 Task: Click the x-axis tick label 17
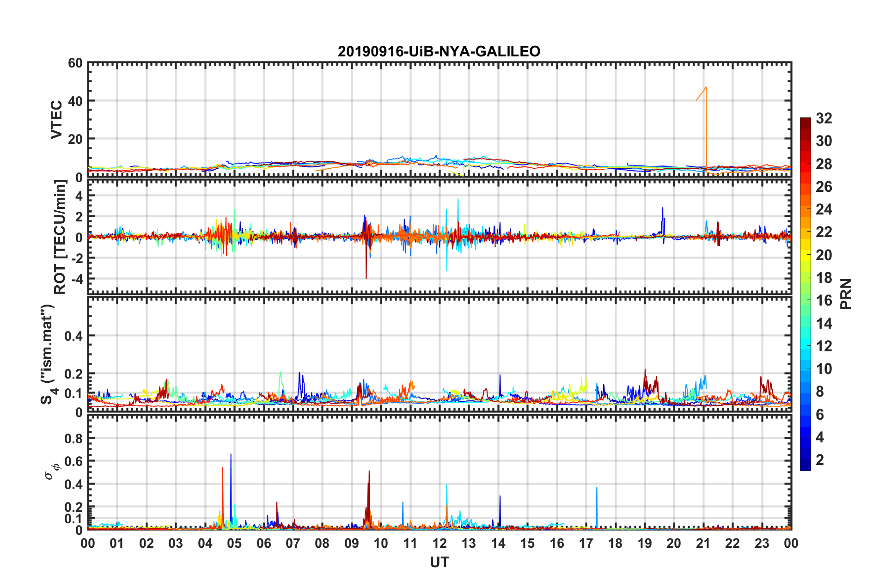click(x=586, y=543)
